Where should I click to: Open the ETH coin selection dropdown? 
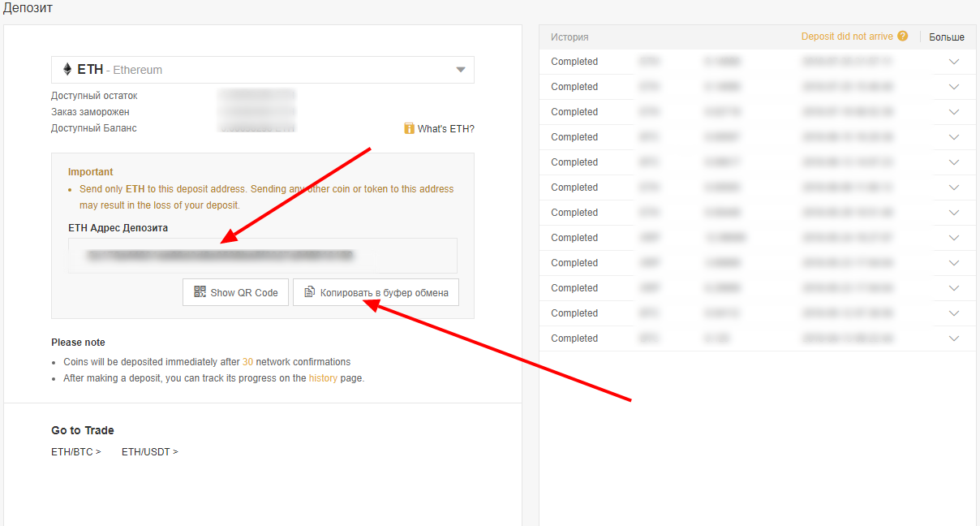[460, 70]
